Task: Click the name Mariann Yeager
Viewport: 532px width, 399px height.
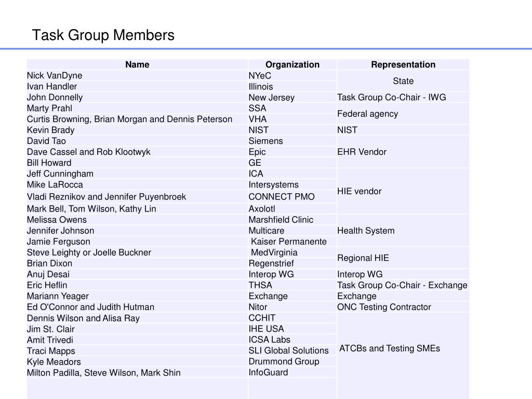Action: tap(58, 296)
